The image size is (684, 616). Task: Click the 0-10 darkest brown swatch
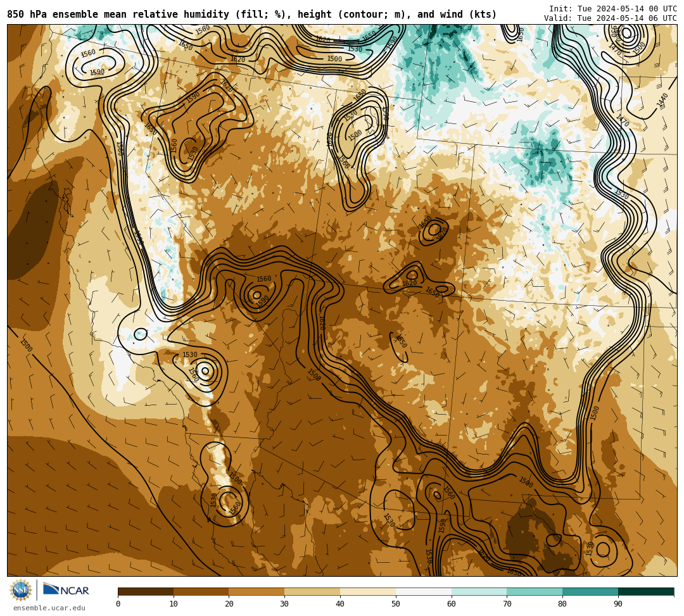coord(146,591)
